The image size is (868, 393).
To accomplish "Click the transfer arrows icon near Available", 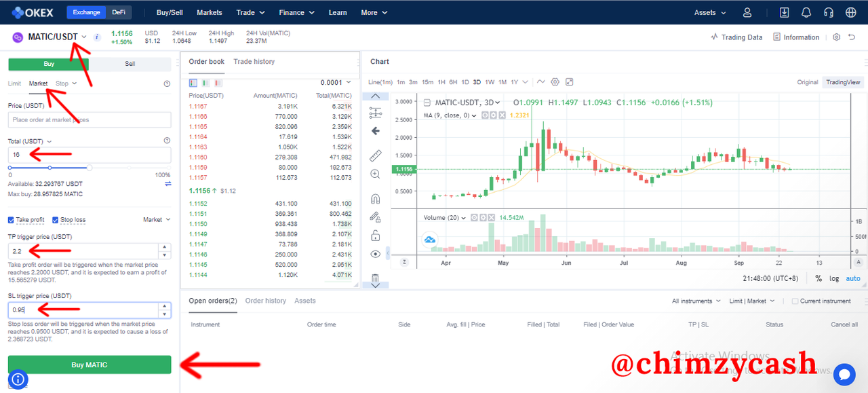I will (167, 184).
